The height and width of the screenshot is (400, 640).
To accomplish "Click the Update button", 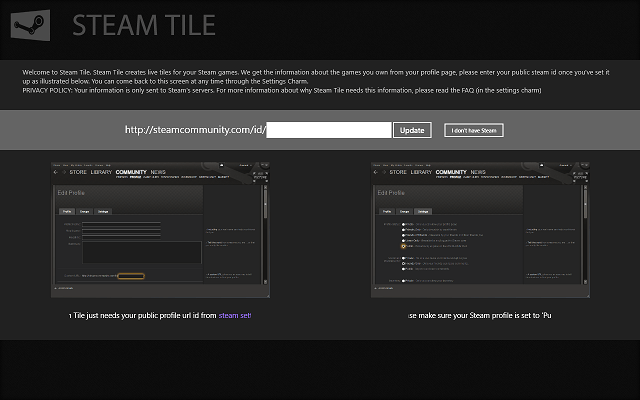I will tap(412, 130).
